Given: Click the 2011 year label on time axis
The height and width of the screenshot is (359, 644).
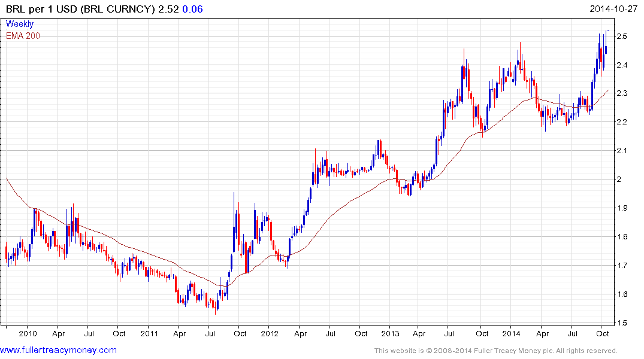Looking at the screenshot, I should [x=149, y=333].
